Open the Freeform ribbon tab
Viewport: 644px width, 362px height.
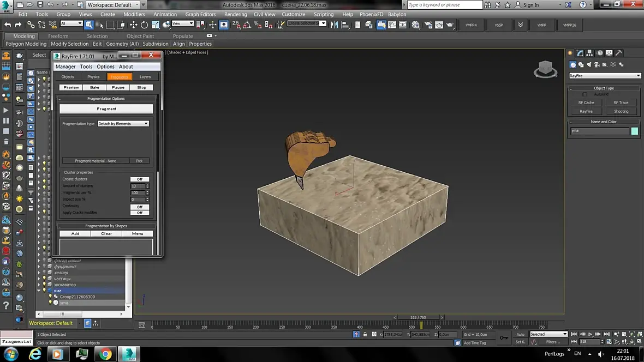[58, 36]
